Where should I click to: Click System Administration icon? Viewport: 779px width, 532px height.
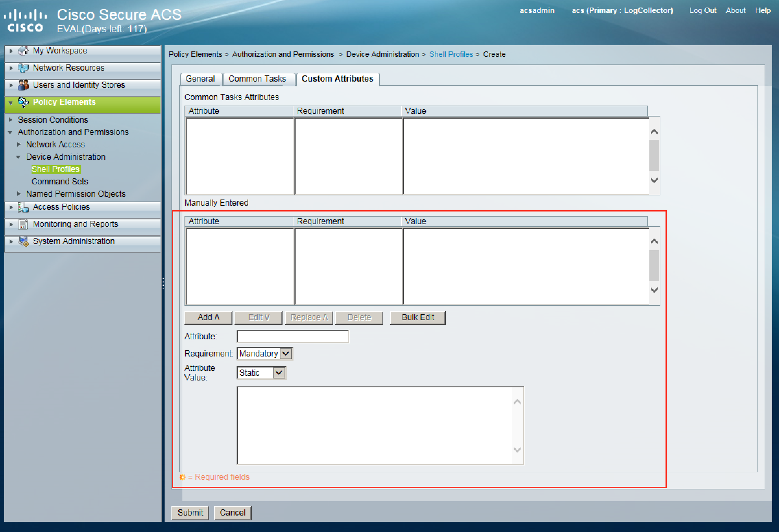[x=23, y=241]
